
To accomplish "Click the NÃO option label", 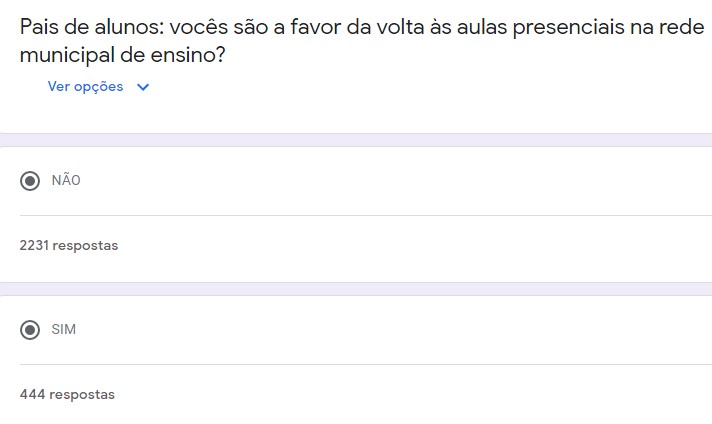I will pyautogui.click(x=66, y=181).
